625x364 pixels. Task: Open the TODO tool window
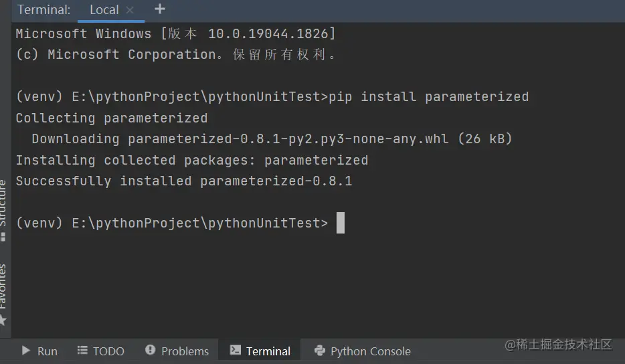pyautogui.click(x=100, y=351)
